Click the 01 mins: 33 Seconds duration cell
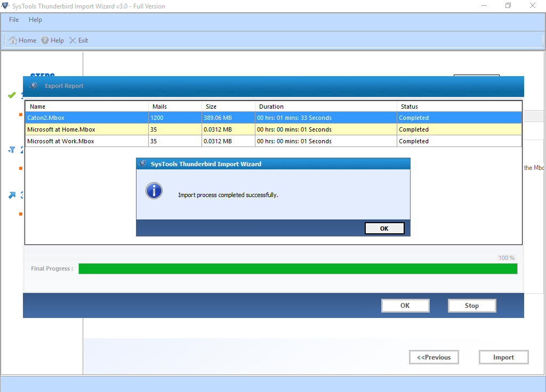The width and height of the screenshot is (546, 392). tap(326, 118)
